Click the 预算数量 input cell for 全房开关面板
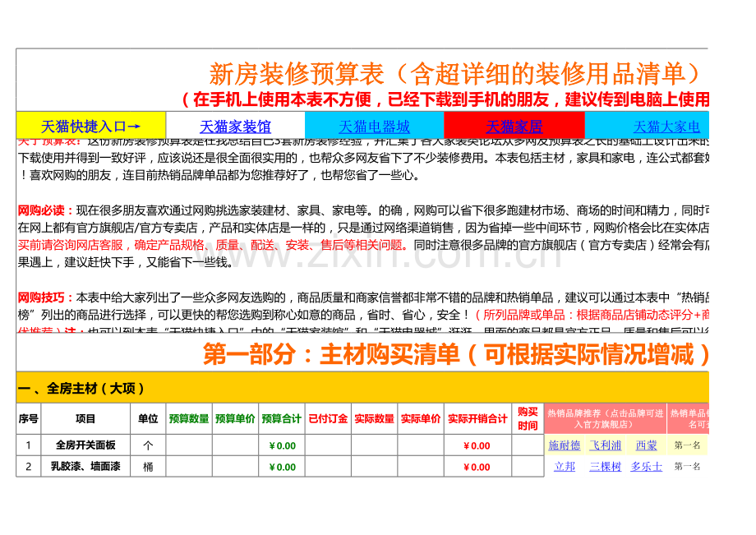 (x=189, y=445)
